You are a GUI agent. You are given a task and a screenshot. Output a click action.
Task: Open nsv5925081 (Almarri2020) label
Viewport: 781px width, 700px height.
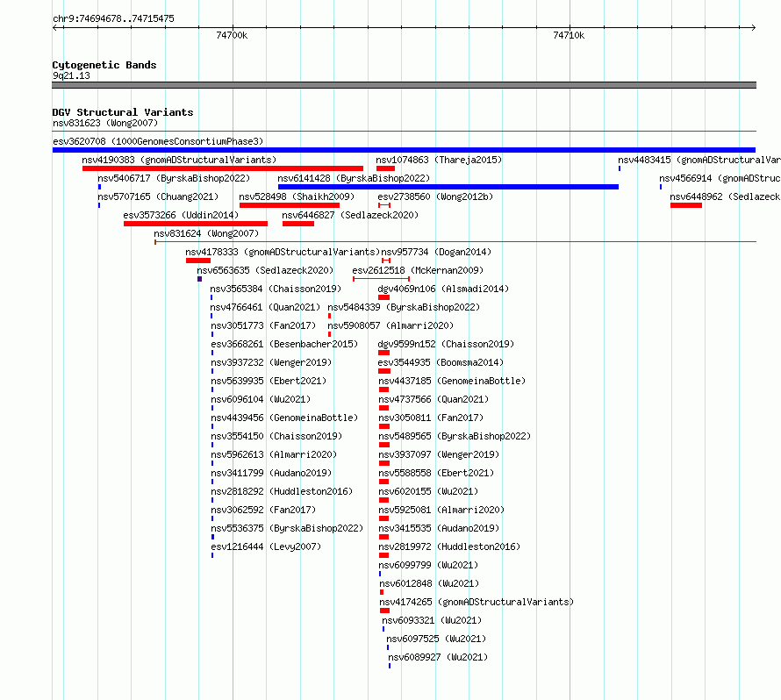pos(441,510)
